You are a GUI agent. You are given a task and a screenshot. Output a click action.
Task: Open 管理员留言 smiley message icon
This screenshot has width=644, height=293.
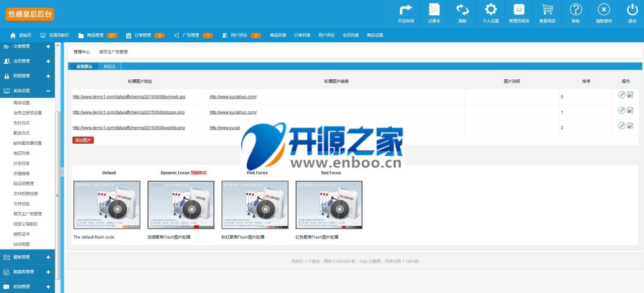(x=519, y=10)
